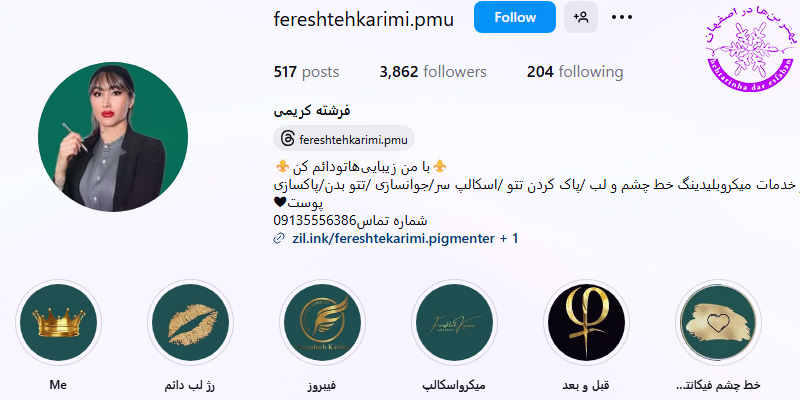Open the golden wing logo highlight

point(322,322)
